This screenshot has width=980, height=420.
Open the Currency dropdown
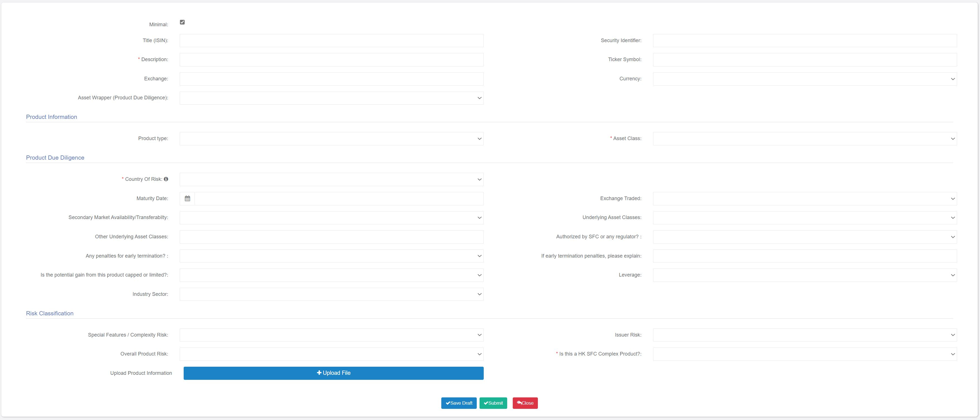(x=805, y=79)
